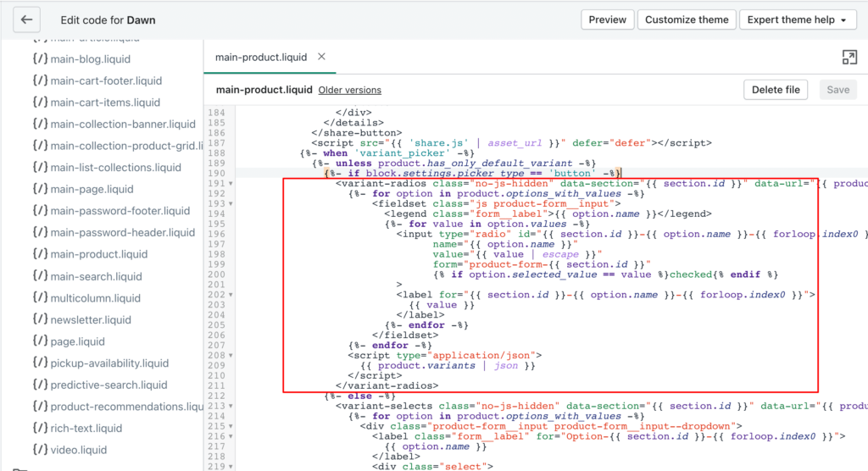The image size is (868, 471).
Task: Click the 'share.js' script line
Action: (x=511, y=143)
